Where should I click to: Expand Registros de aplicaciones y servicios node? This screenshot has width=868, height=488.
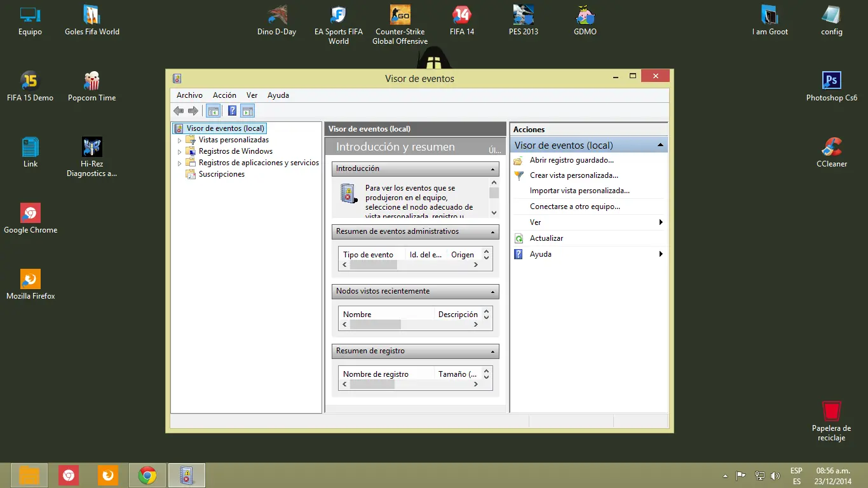point(179,163)
